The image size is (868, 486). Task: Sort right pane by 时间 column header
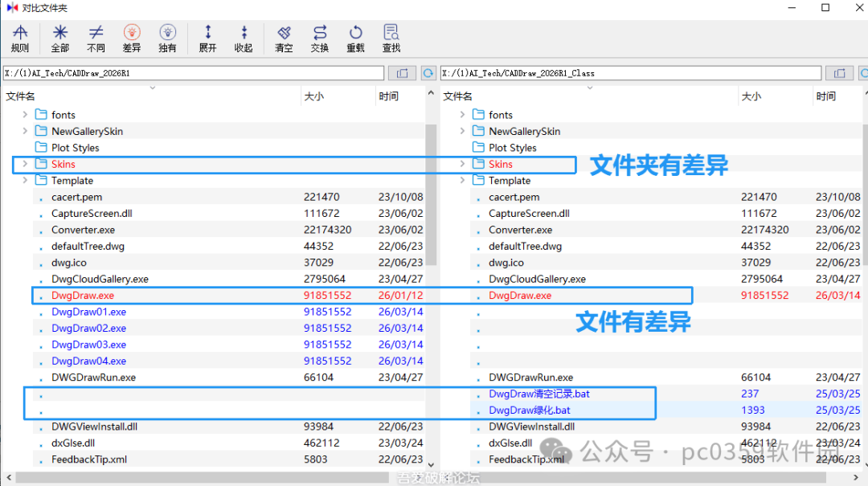(825, 96)
